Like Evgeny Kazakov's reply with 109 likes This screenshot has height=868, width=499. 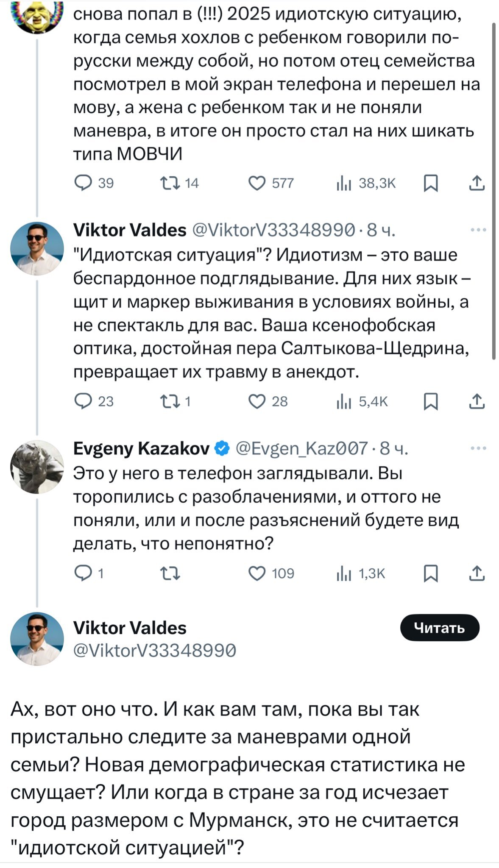(x=257, y=573)
